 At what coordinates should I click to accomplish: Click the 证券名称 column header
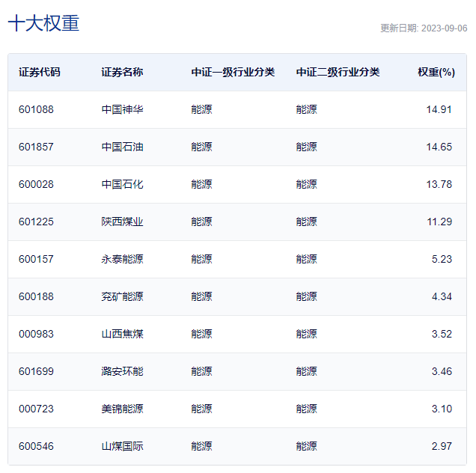tap(122, 73)
